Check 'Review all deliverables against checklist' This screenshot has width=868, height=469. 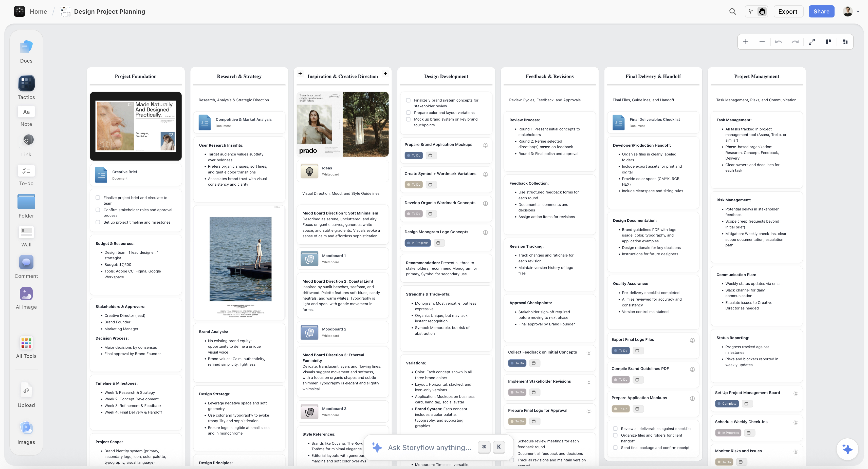tap(616, 428)
